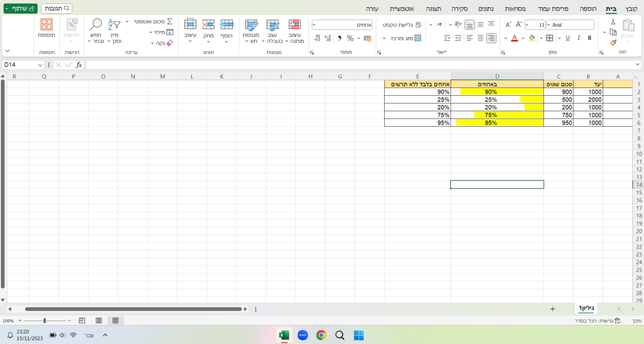
Task: Switch to Page Layout (פריסת עמוד) tab
Action: tap(553, 9)
